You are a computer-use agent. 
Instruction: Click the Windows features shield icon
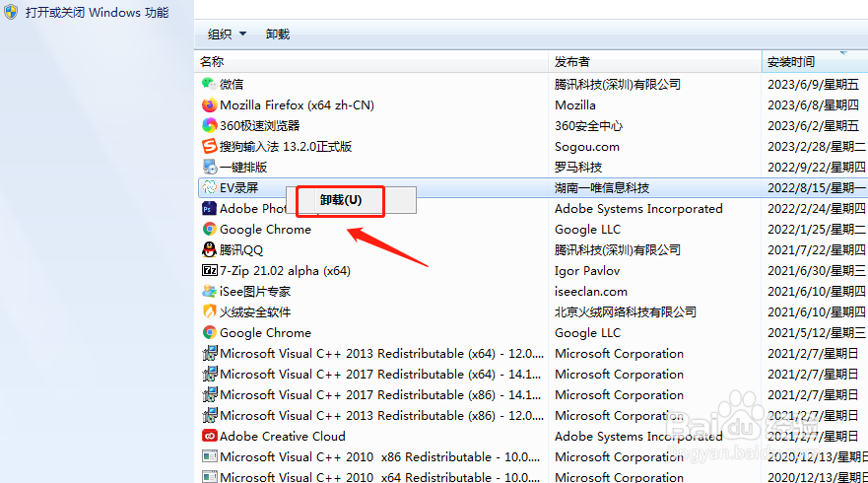pyautogui.click(x=11, y=12)
